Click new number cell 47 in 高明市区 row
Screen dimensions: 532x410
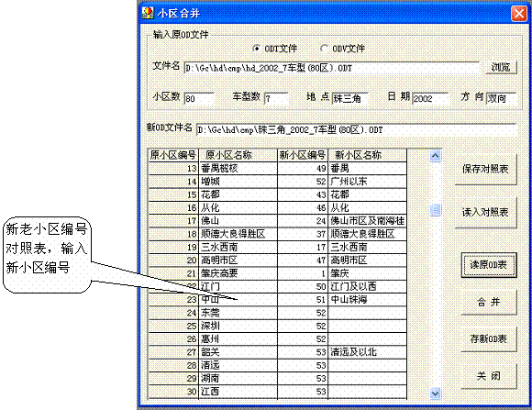coord(303,260)
